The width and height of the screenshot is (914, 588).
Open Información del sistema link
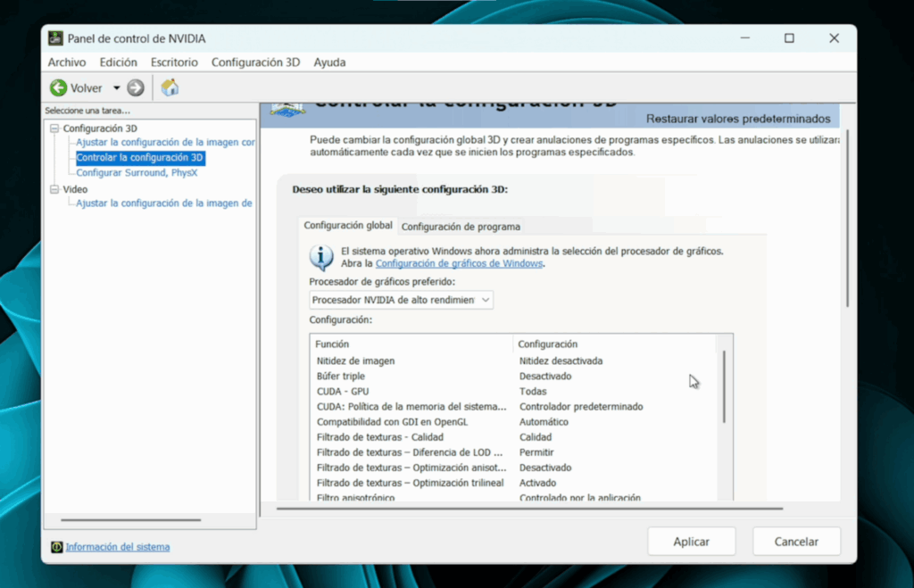pyautogui.click(x=118, y=547)
